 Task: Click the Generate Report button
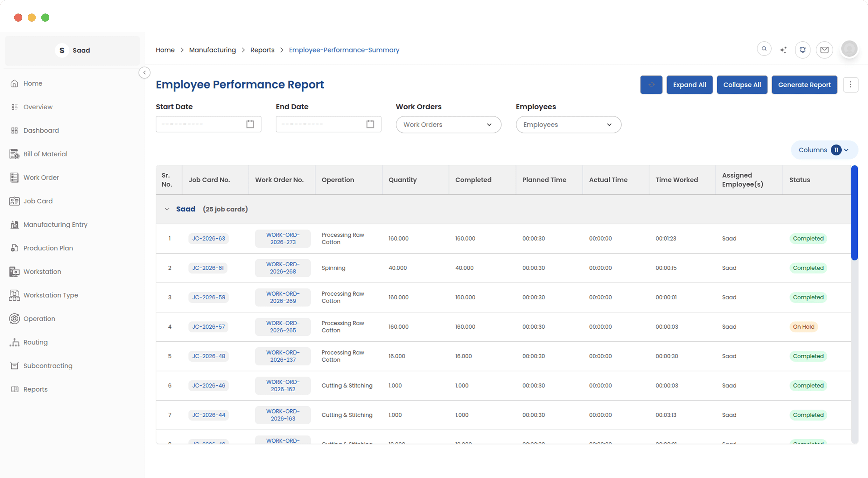pos(804,85)
